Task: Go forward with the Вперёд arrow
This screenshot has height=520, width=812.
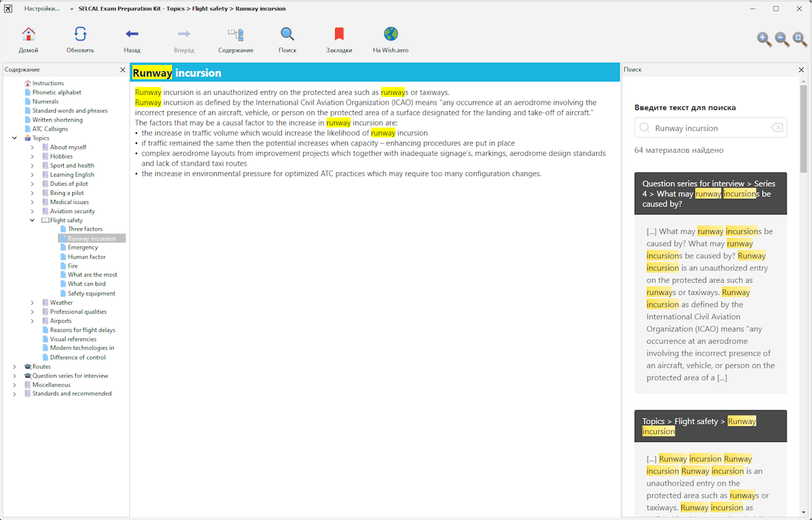Action: pyautogui.click(x=184, y=34)
